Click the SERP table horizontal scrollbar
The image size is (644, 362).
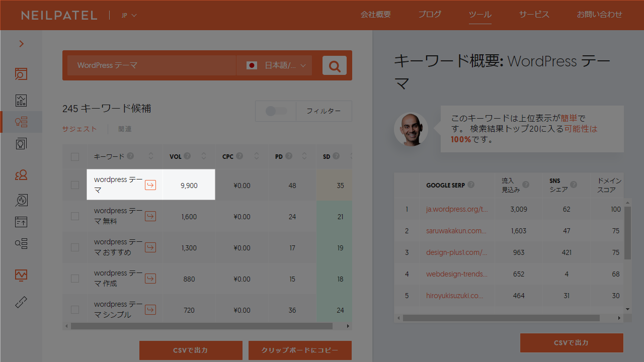point(501,318)
